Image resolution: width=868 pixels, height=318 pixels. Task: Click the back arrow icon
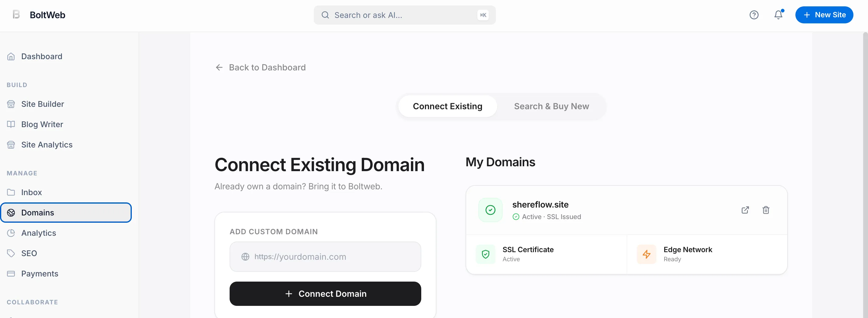pyautogui.click(x=219, y=67)
